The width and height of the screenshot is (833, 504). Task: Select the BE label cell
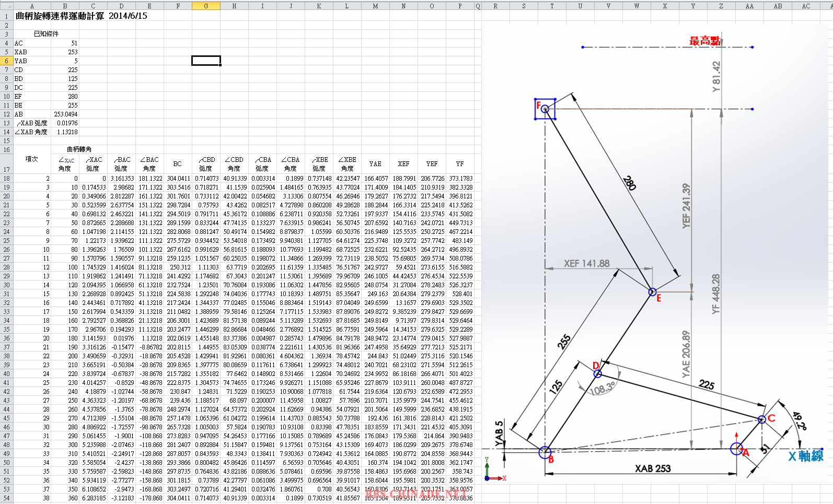pos(32,105)
